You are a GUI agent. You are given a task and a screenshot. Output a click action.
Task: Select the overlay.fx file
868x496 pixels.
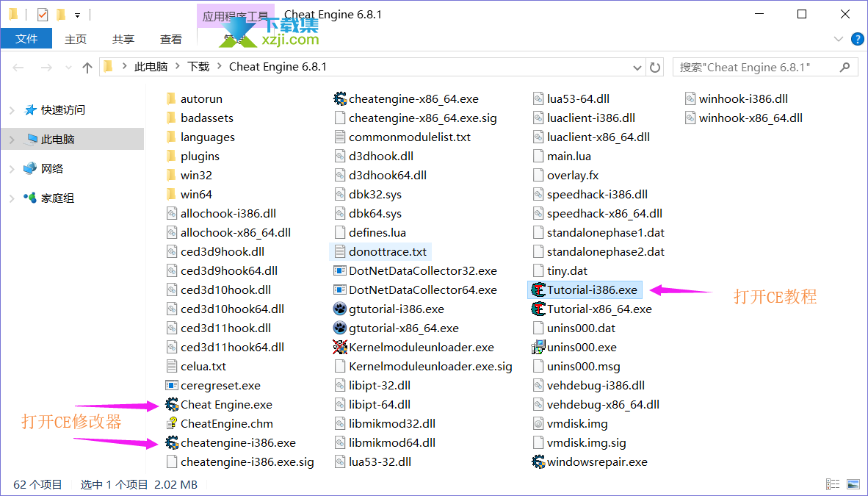coord(565,175)
